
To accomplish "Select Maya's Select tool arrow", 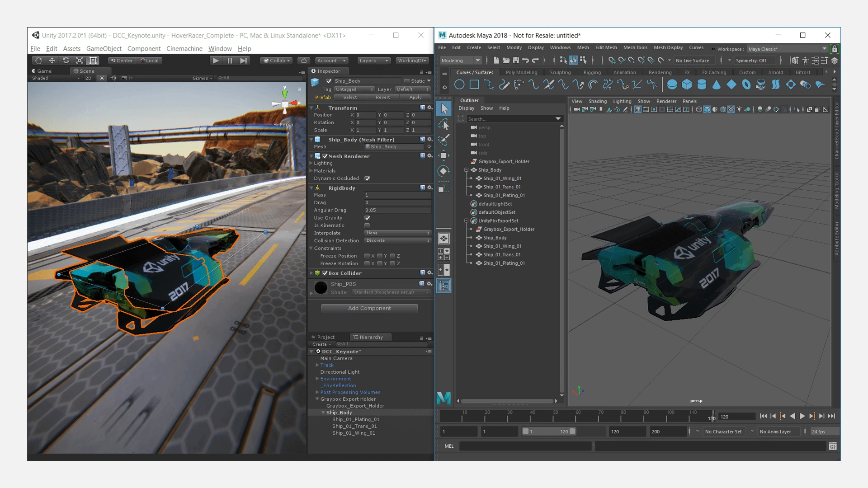I will point(444,108).
